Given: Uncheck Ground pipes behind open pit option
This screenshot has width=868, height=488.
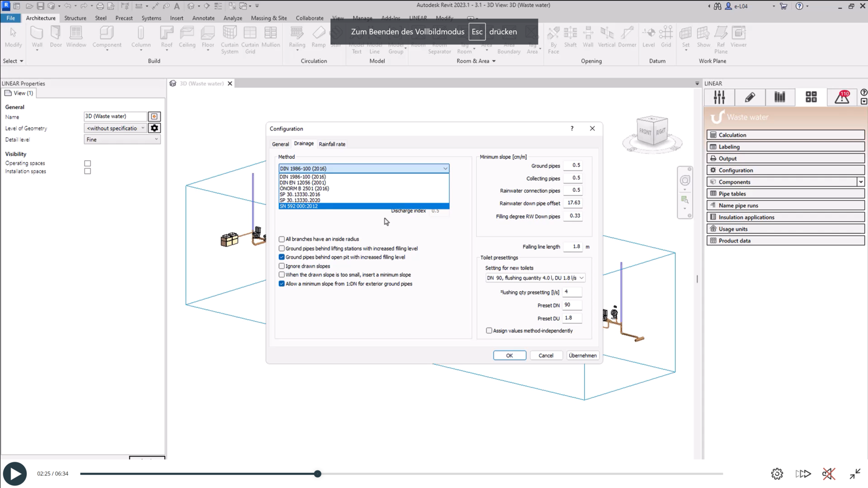Looking at the screenshot, I should 282,257.
